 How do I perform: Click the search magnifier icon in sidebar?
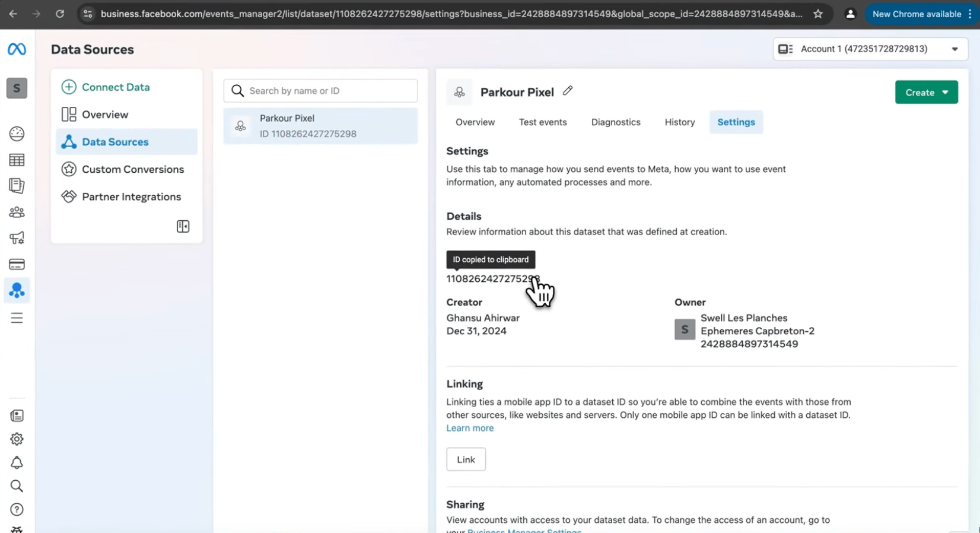(17, 486)
